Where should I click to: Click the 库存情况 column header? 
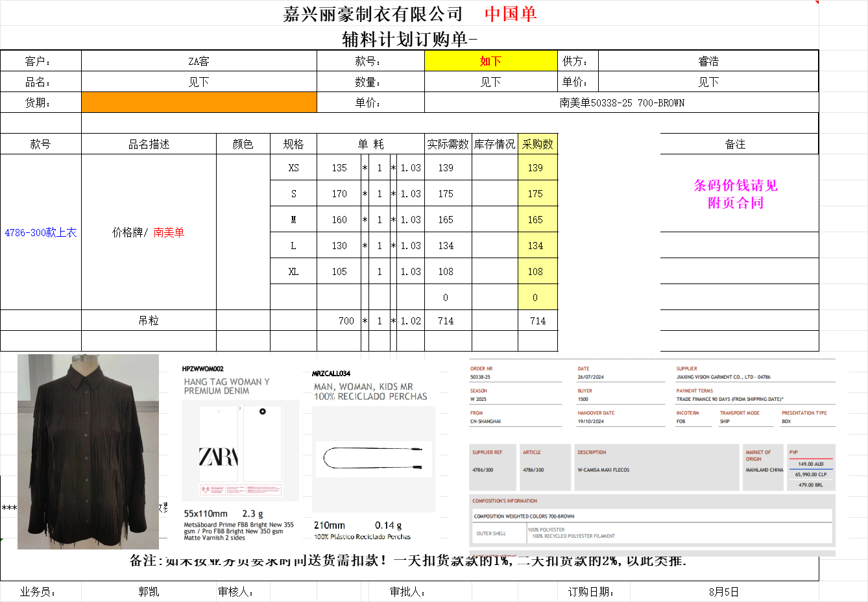(494, 144)
